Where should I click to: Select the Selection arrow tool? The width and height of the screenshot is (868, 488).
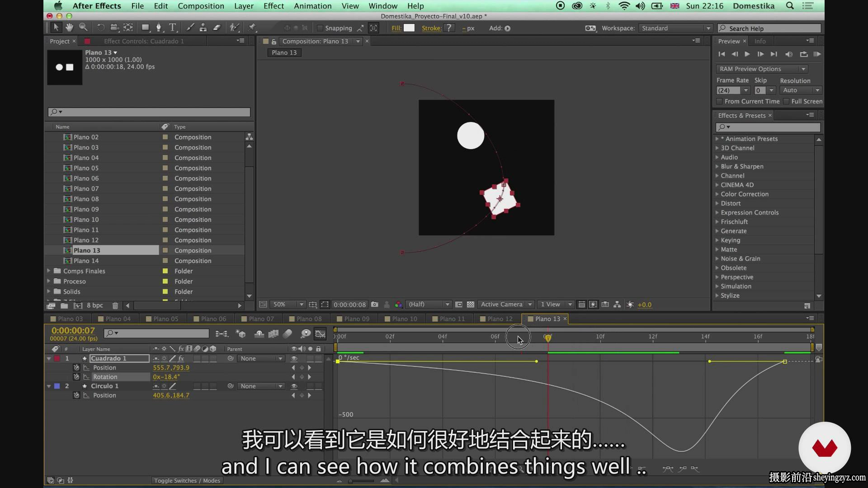[x=56, y=28]
